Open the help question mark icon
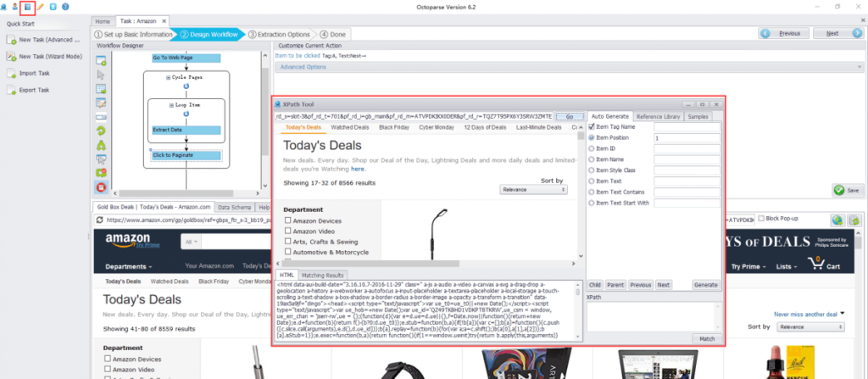 [65, 7]
